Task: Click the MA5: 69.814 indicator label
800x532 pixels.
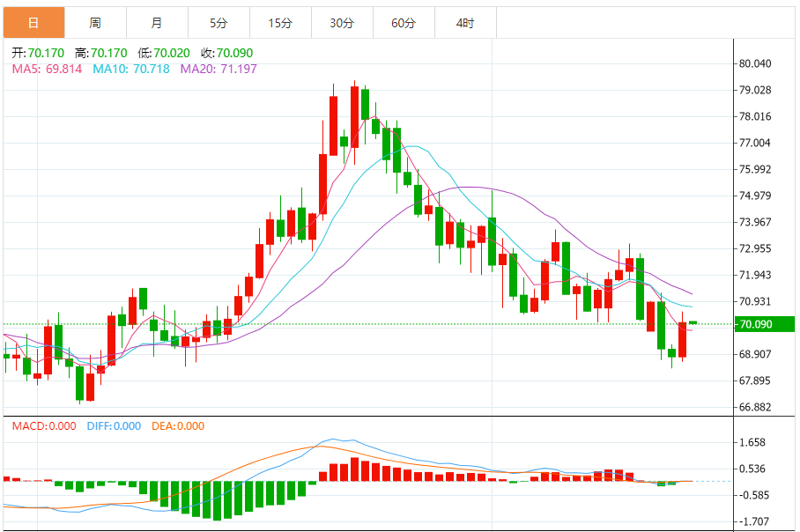Action: click(47, 69)
